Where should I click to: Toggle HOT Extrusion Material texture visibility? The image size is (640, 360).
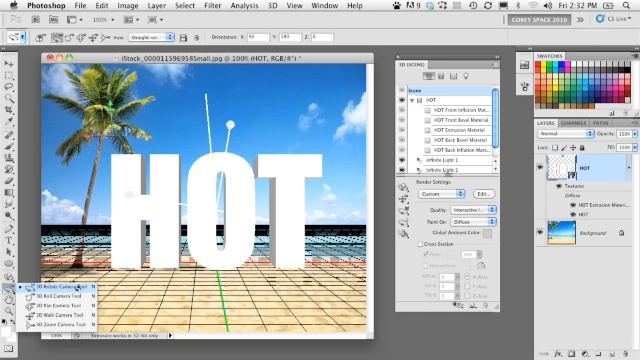[573, 205]
